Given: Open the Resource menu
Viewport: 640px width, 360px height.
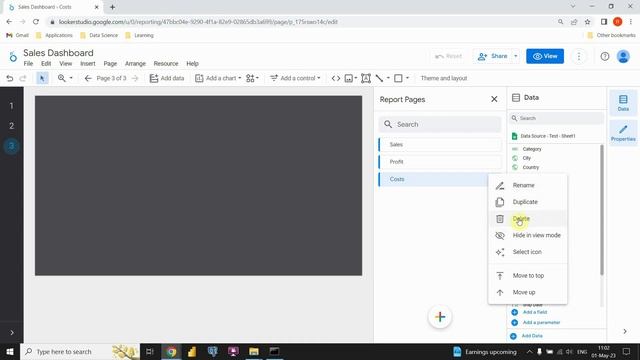Looking at the screenshot, I should [166, 64].
